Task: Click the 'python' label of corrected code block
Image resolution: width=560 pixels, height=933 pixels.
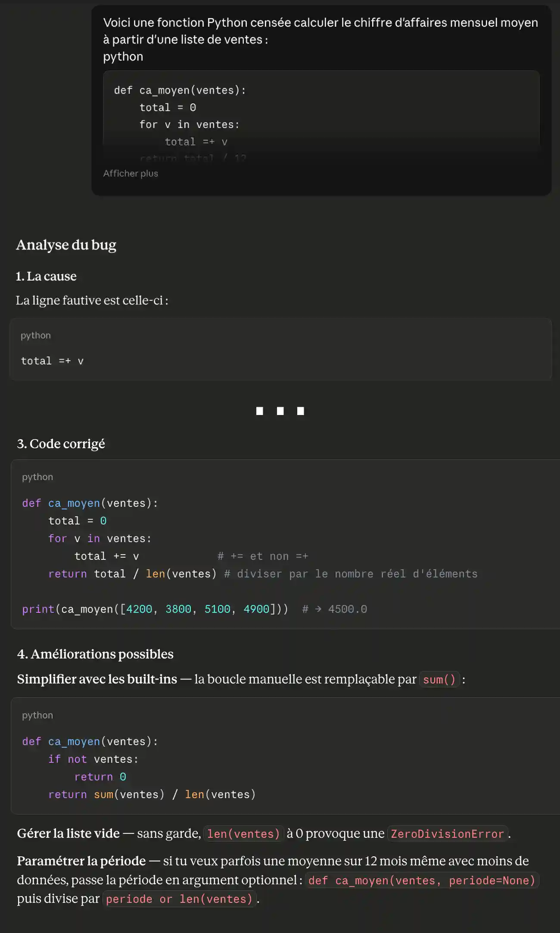Action: point(37,477)
